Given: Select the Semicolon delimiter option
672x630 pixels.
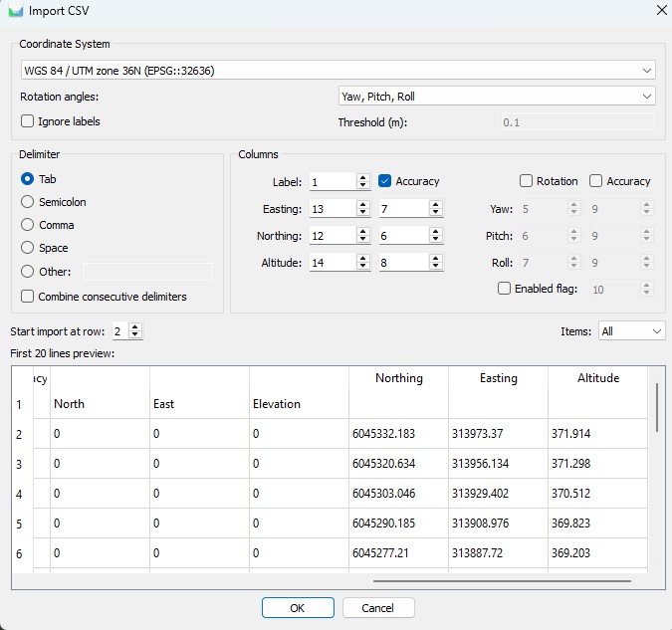Looking at the screenshot, I should 27,201.
